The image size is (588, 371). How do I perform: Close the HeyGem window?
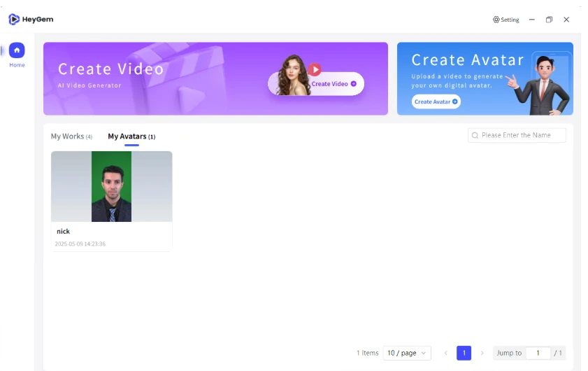[566, 20]
